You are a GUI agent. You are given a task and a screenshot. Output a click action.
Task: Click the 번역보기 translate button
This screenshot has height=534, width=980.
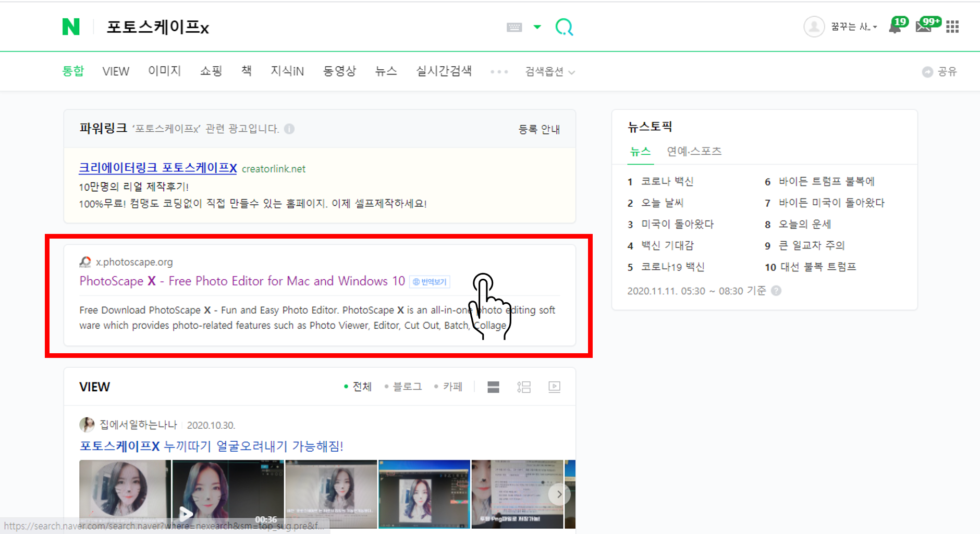click(x=430, y=282)
